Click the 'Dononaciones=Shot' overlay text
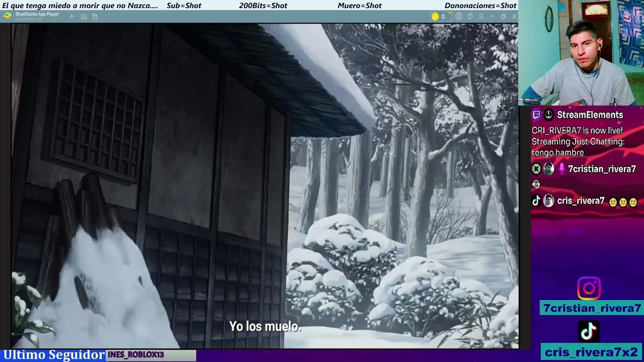Image resolution: width=644 pixels, height=362 pixels. click(480, 6)
